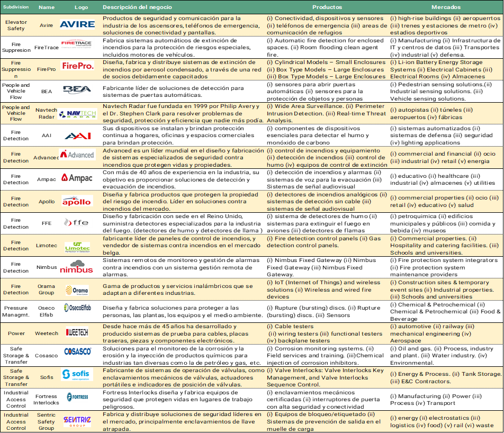This screenshot has height=433, width=504.
Task: Click Weetech's '45 años' description cell
Action: pyautogui.click(x=176, y=333)
